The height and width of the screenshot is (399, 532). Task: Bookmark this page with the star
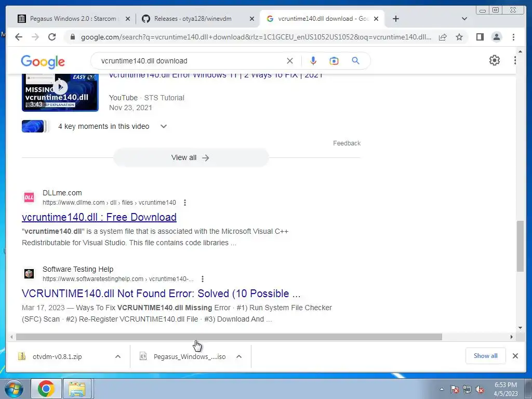point(459,37)
